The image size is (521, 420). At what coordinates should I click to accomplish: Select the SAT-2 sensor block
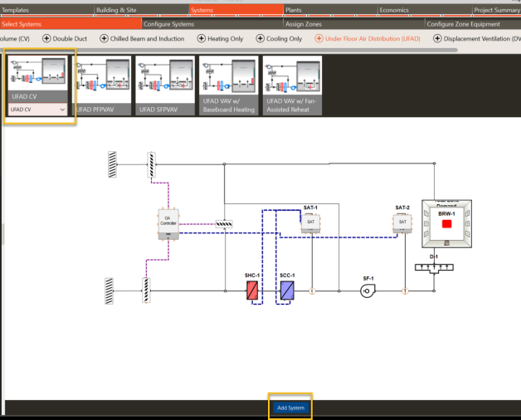point(402,222)
